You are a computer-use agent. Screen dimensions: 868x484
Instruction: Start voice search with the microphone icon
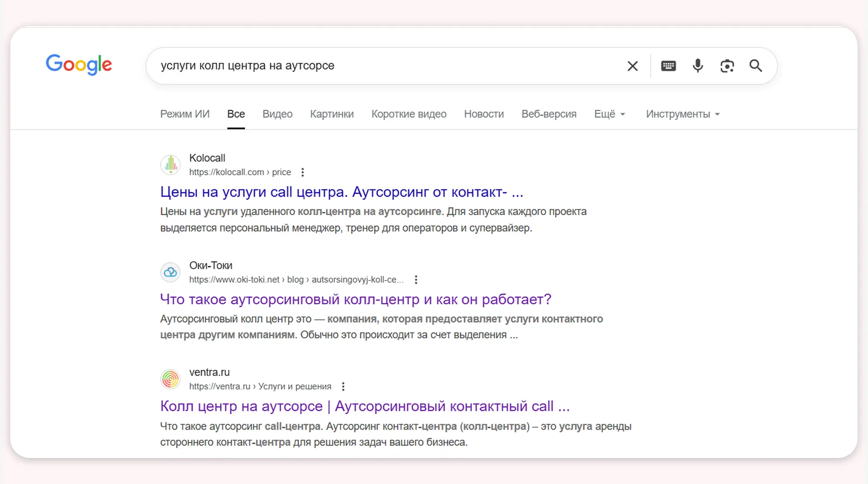698,65
